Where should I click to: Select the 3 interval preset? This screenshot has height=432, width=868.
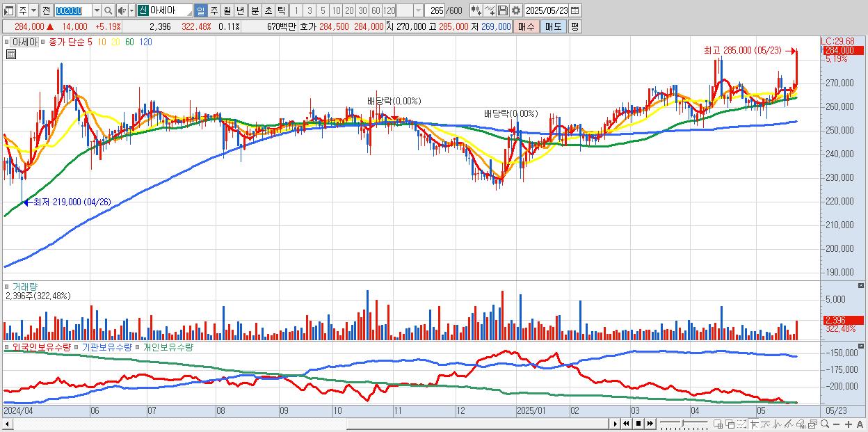pyautogui.click(x=310, y=10)
